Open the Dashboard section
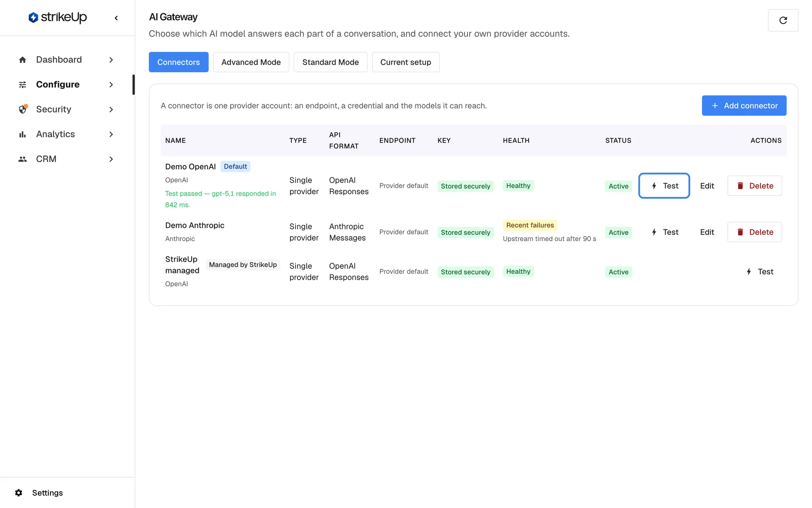 pyautogui.click(x=59, y=60)
